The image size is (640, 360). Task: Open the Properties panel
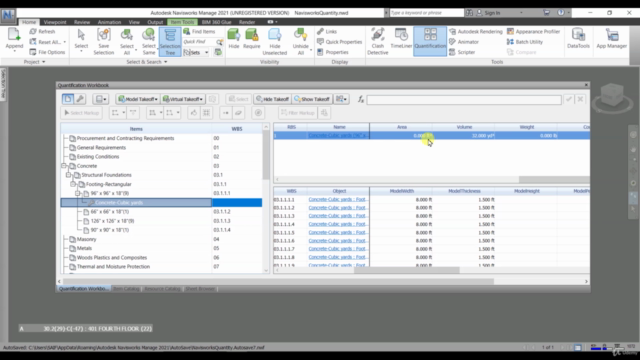click(333, 52)
